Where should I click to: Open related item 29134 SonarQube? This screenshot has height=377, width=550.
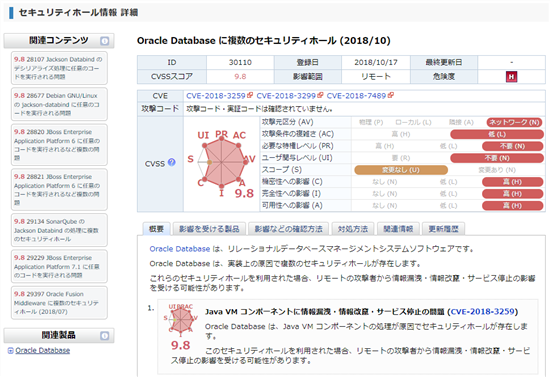[59, 230]
